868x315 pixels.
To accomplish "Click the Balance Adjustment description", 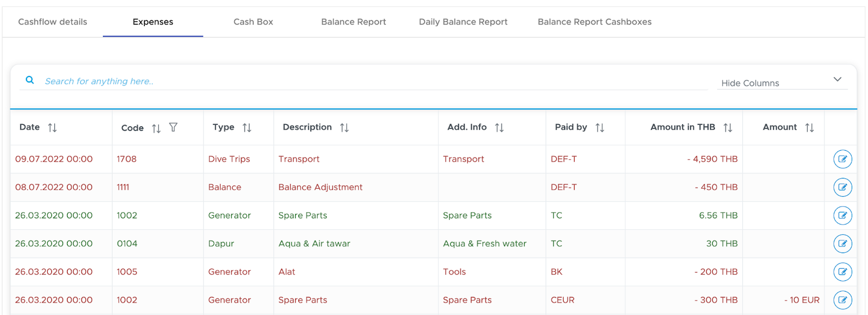I will (320, 187).
